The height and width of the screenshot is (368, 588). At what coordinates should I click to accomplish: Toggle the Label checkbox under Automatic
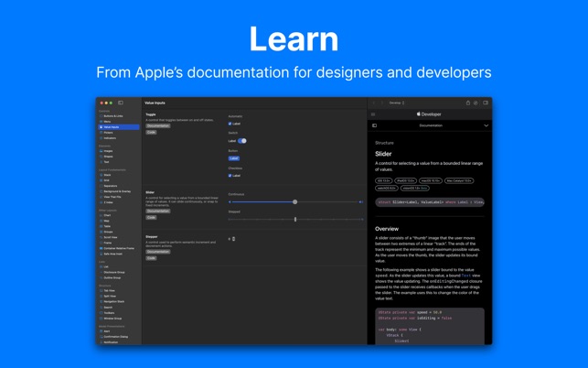230,124
